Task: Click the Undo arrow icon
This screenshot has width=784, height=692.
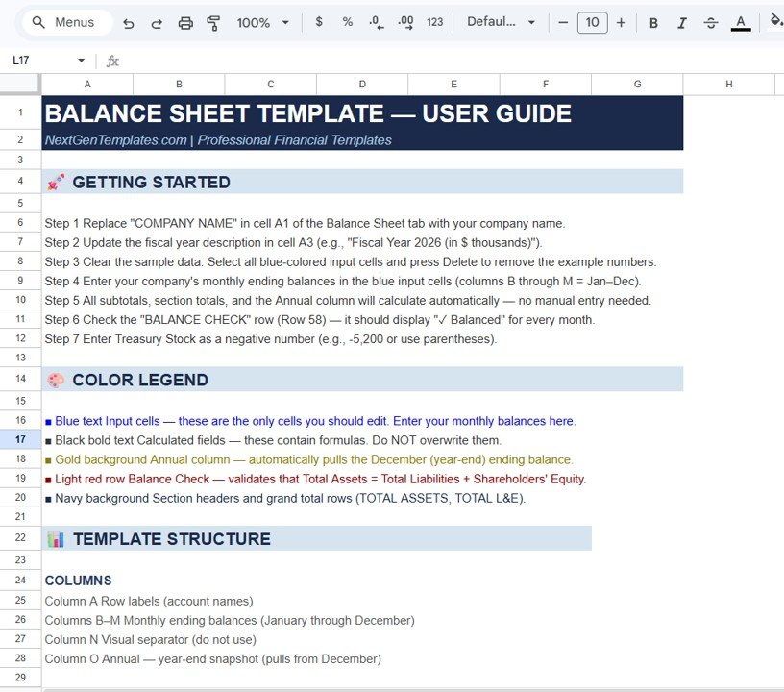Action: 129,22
